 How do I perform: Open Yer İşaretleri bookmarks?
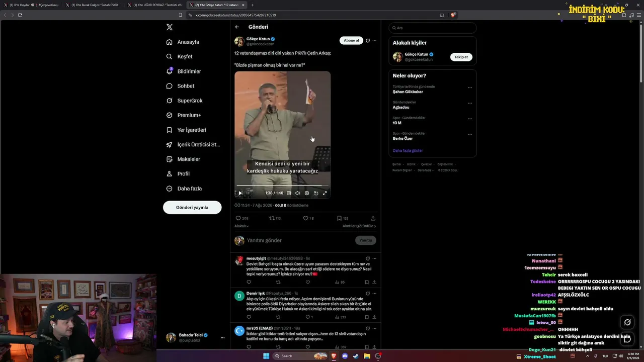point(186,130)
